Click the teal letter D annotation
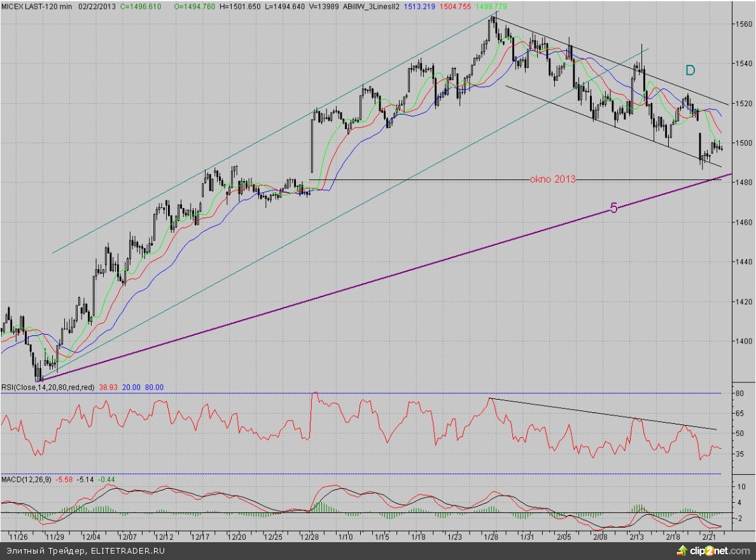Image resolution: width=756 pixels, height=560 pixels. (689, 69)
